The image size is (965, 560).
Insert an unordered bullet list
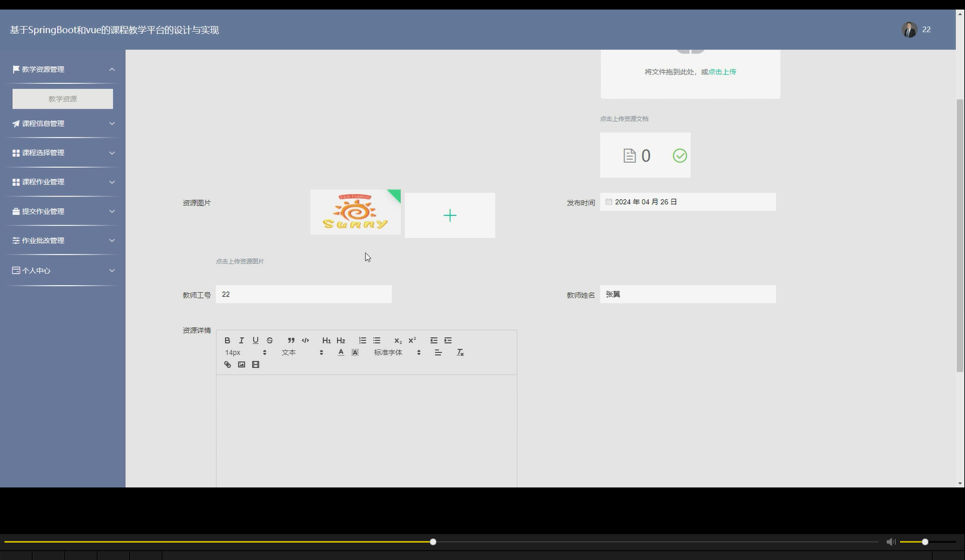377,340
